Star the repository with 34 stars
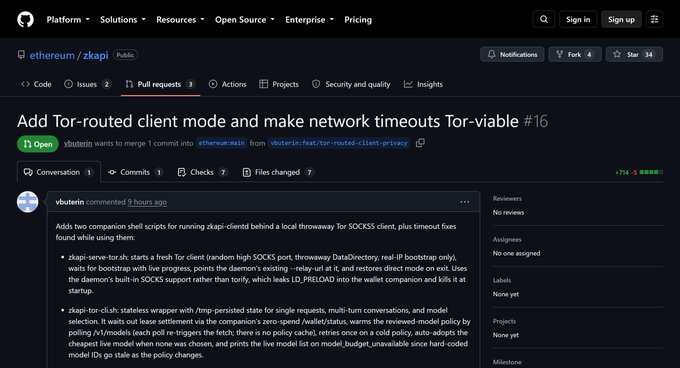Image resolution: width=680 pixels, height=368 pixels. click(634, 54)
